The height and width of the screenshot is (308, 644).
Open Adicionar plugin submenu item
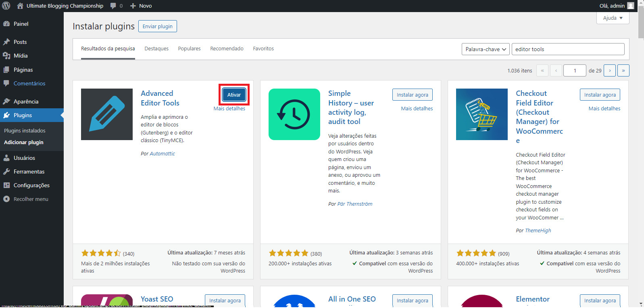24,142
